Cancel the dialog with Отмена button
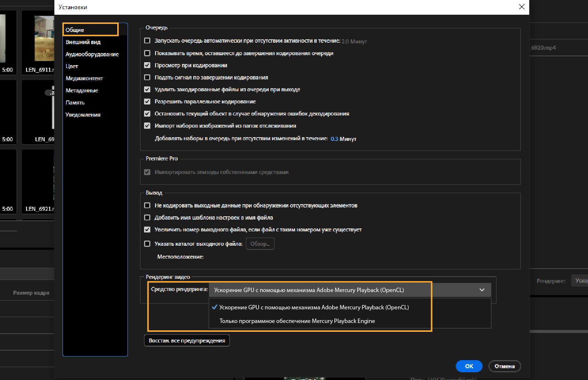This screenshot has width=588, height=380. pos(505,366)
